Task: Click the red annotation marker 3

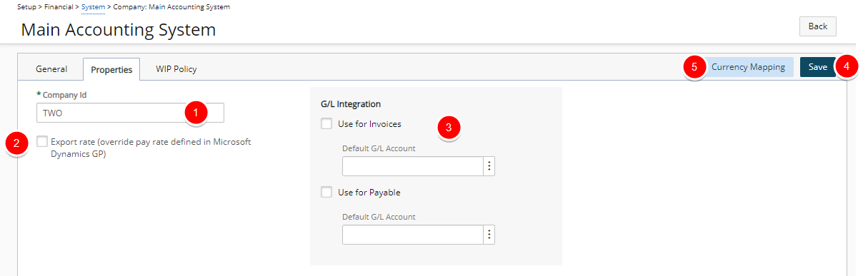Action: 448,128
